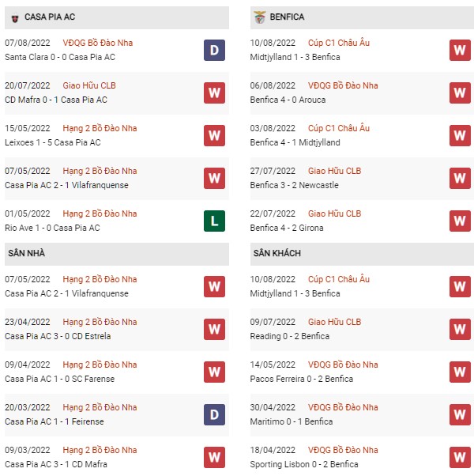Open Giao Hữu CLB link for CD Mafra match
Screen dimensions: 474x476
(89, 85)
